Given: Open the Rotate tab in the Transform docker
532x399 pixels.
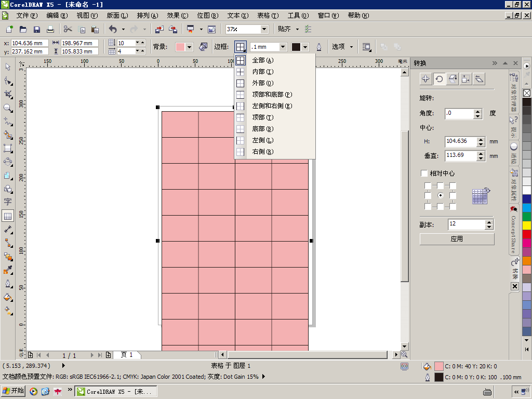Looking at the screenshot, I should tap(439, 79).
